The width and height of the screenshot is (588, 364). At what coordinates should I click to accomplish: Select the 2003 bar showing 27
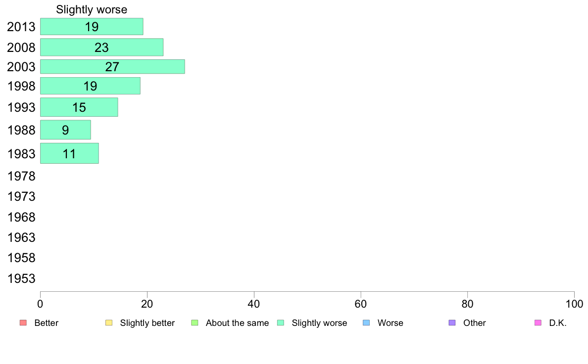[112, 67]
